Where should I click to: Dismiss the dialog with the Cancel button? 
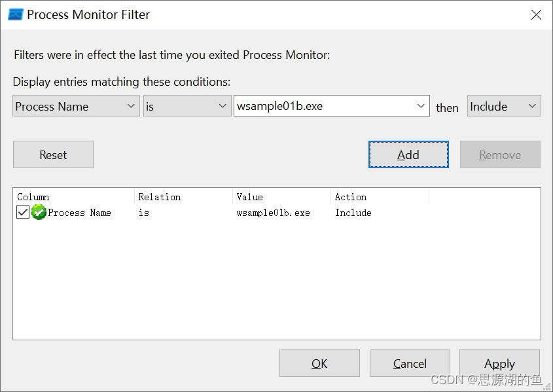(410, 363)
